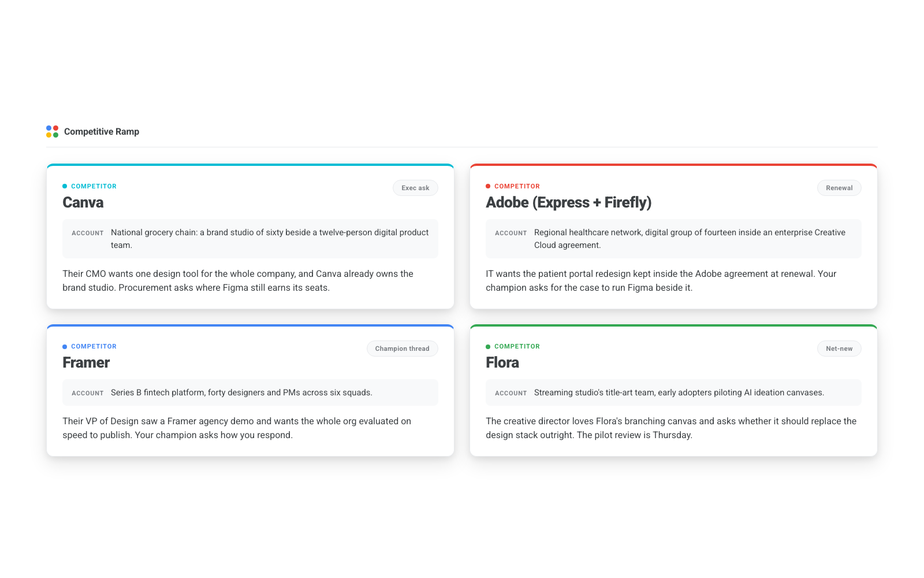Click the cyan dot beside Canva's competitor label

(x=65, y=186)
